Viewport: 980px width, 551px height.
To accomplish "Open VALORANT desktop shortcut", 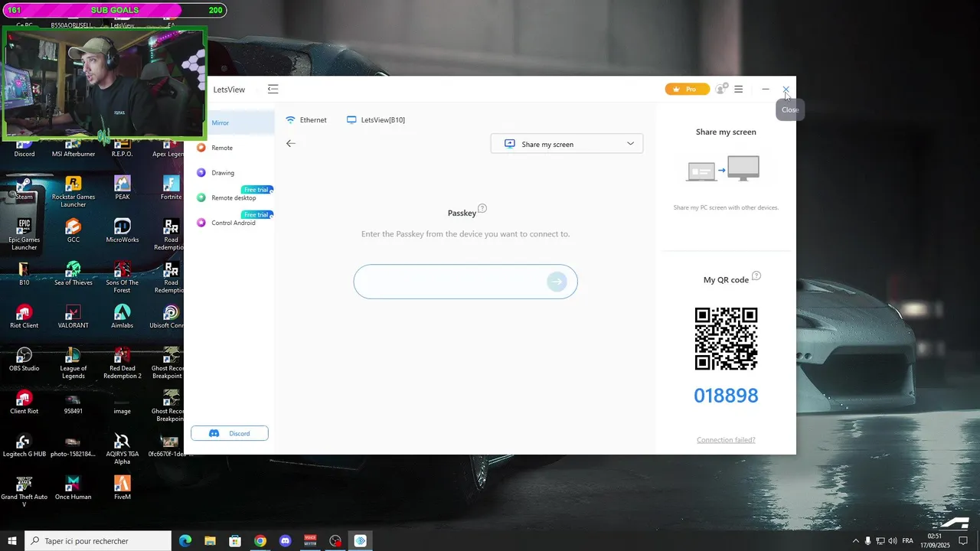I will (x=73, y=317).
